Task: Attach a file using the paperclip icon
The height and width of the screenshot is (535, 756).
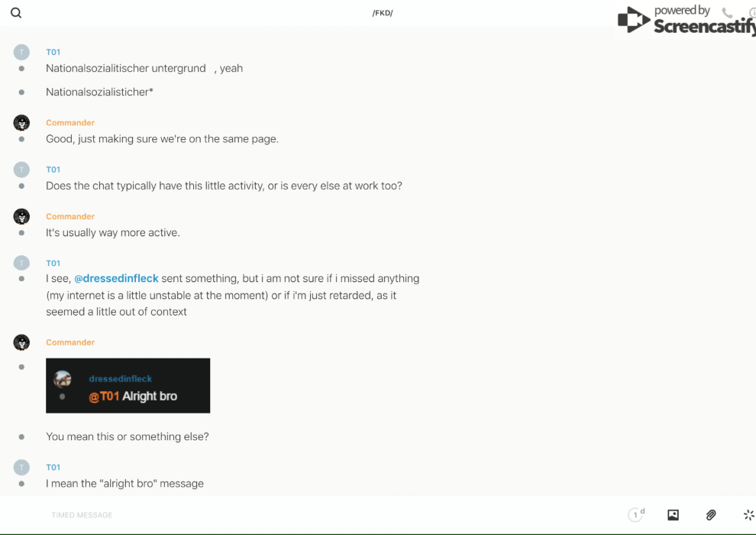Action: [x=711, y=515]
